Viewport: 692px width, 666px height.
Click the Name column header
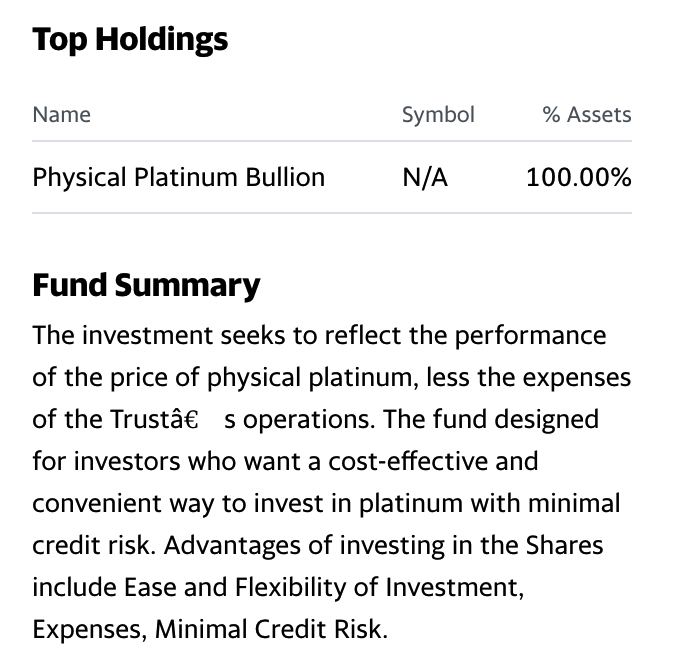[x=62, y=115]
